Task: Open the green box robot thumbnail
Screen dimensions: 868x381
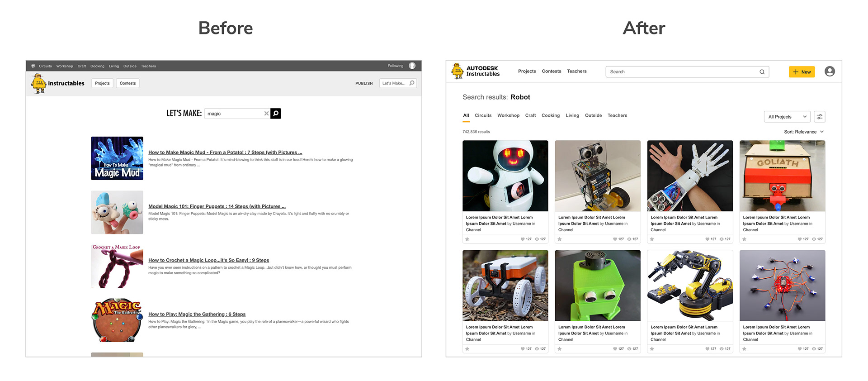Action: [598, 286]
